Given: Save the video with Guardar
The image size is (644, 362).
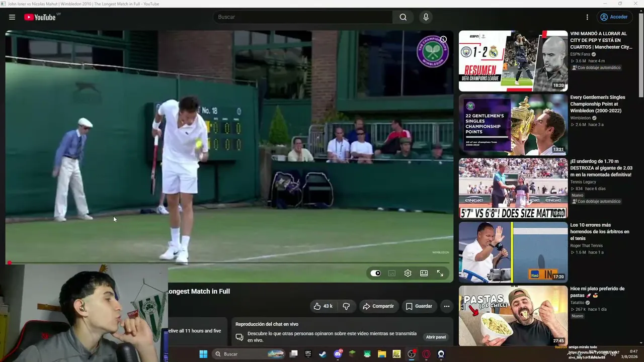Looking at the screenshot, I should point(419,306).
